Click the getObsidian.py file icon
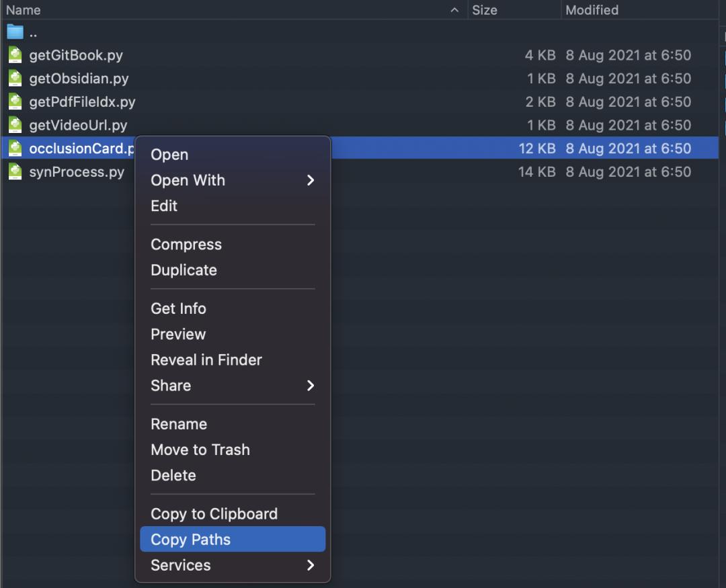The width and height of the screenshot is (726, 588). tap(15, 79)
